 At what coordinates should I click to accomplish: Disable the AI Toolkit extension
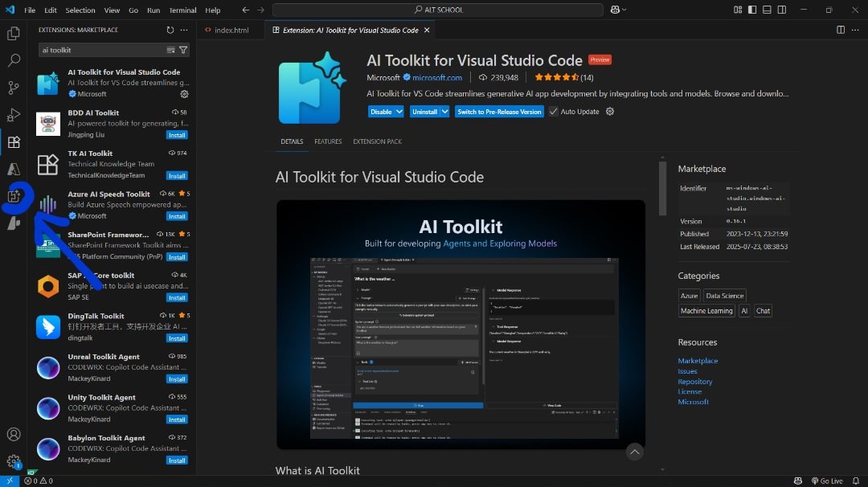[381, 111]
